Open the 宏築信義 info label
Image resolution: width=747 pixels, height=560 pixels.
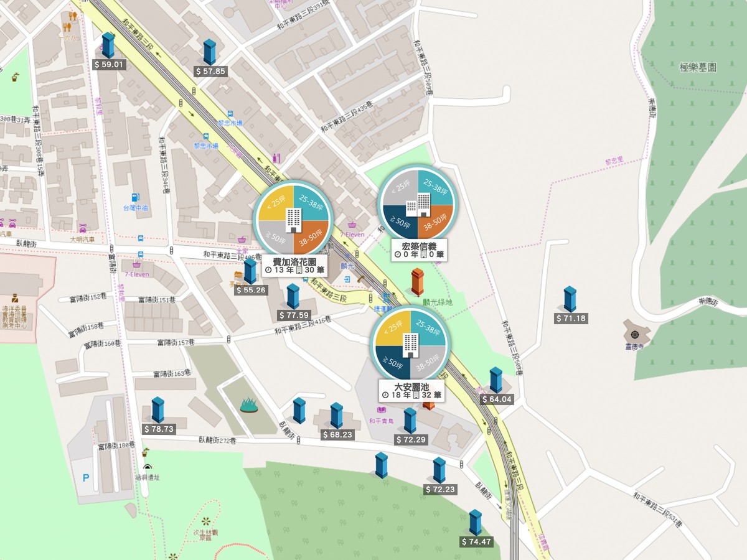tap(419, 250)
